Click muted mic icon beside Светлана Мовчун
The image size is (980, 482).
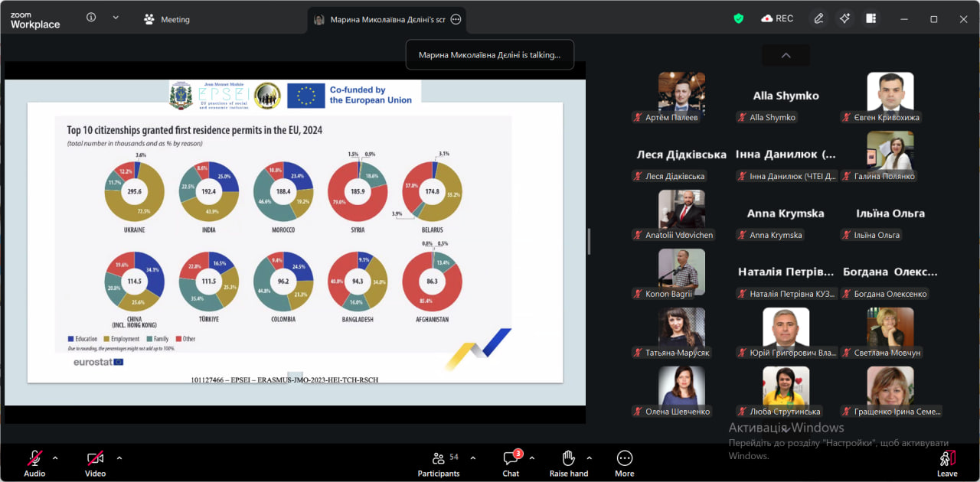846,353
